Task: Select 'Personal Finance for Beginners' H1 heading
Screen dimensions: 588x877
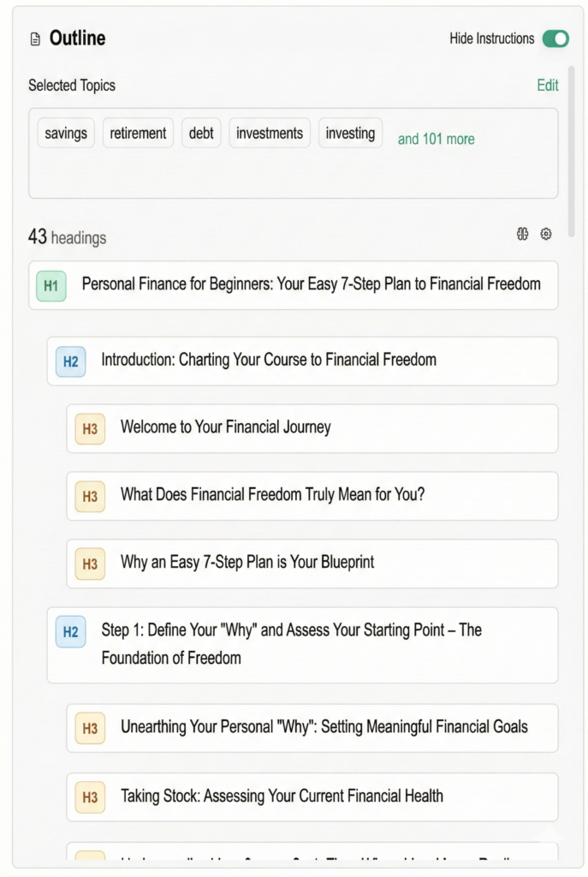Action: pyautogui.click(x=311, y=284)
